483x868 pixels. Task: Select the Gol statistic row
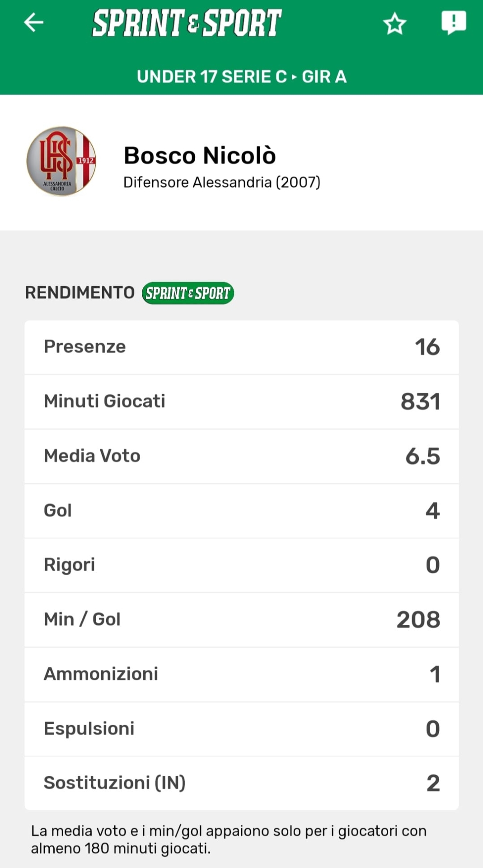click(x=242, y=511)
